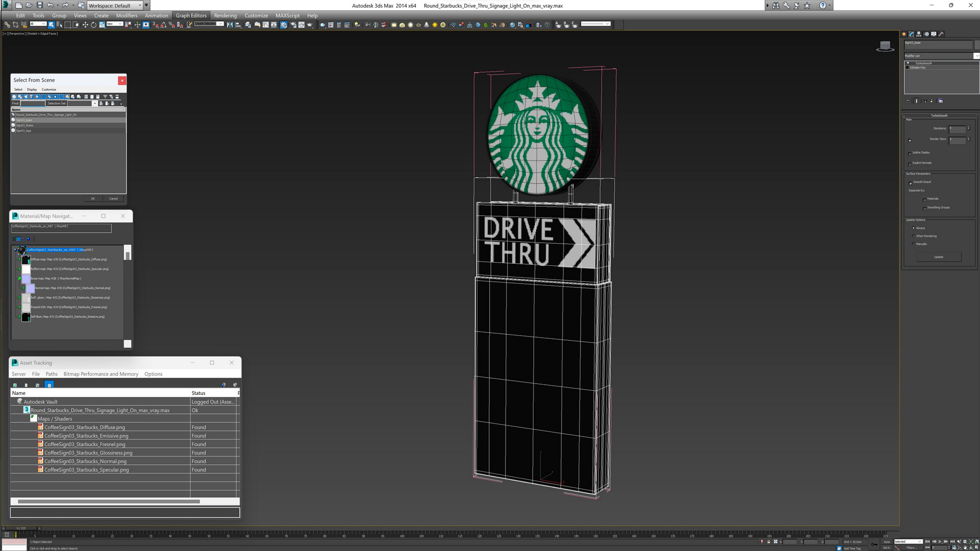Screen dimensions: 980x551
Task: Click the Select and Move tool
Action: pos(85,24)
